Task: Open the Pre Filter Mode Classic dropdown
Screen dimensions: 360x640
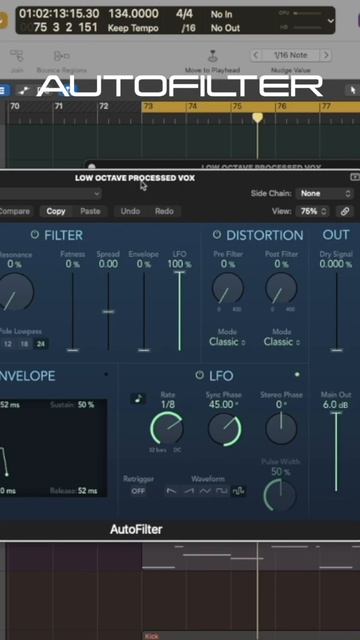Action: pyautogui.click(x=227, y=342)
